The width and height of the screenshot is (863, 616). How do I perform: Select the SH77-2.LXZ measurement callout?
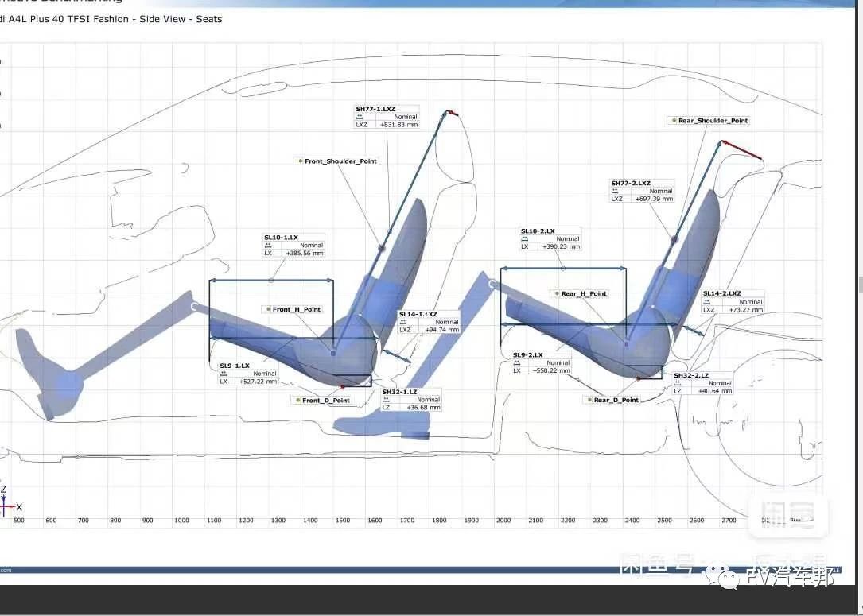pos(642,191)
